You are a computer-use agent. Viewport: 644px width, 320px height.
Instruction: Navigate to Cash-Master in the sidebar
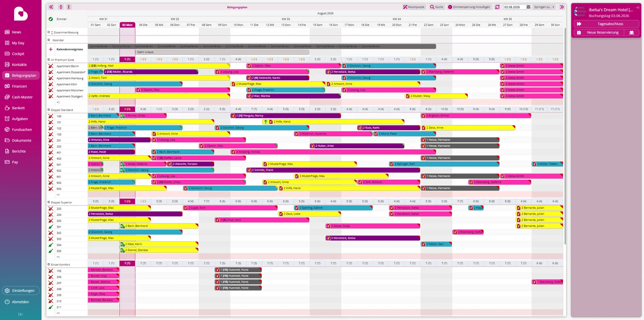coord(22,97)
